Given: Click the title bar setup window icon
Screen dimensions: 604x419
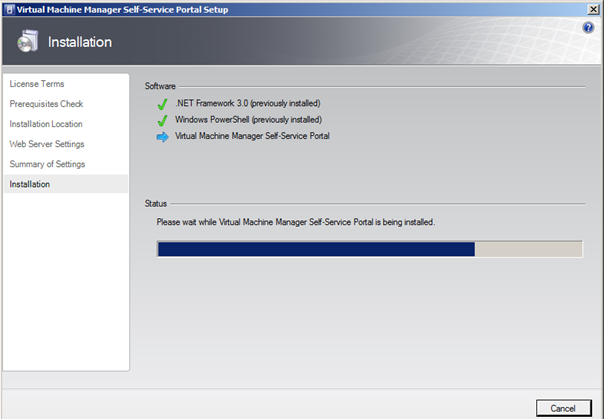Looking at the screenshot, I should pos(9,10).
